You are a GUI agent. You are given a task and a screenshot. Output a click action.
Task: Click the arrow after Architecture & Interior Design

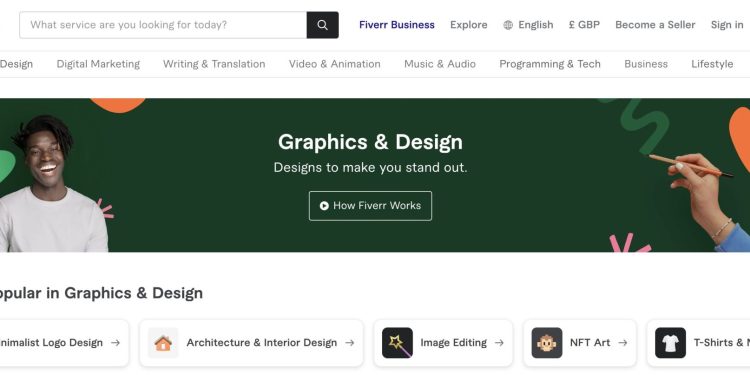pyautogui.click(x=350, y=342)
